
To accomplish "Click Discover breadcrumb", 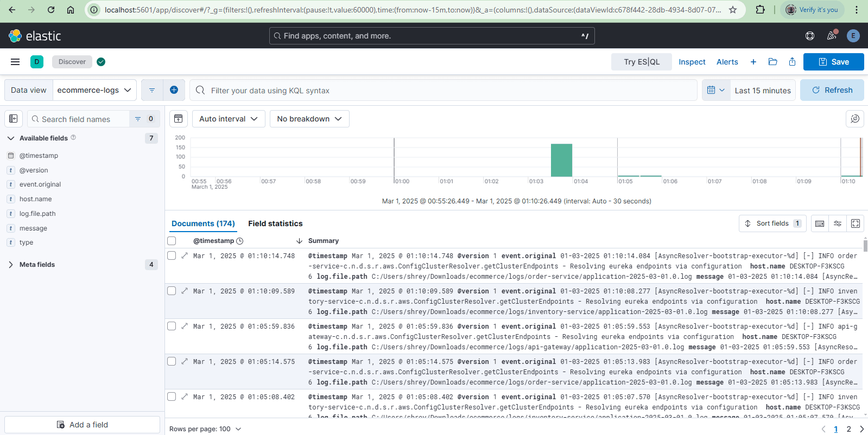I will coord(72,62).
